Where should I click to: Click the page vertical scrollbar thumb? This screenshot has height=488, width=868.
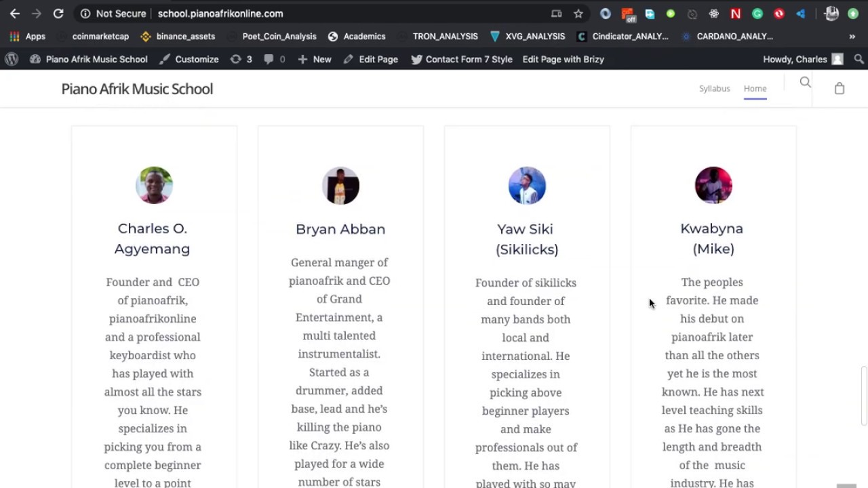864,396
